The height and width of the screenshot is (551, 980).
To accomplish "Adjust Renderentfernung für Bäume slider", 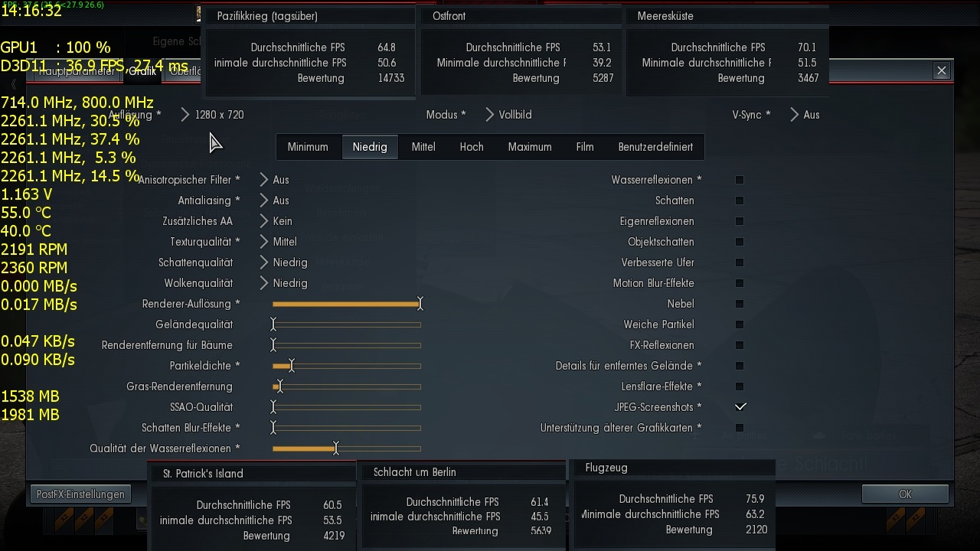I will pos(347,345).
